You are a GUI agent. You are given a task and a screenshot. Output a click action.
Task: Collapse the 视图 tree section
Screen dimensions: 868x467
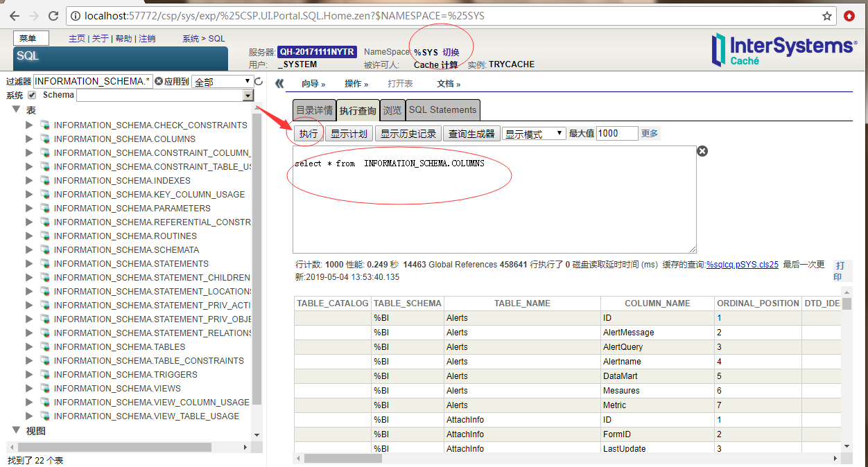pos(16,430)
